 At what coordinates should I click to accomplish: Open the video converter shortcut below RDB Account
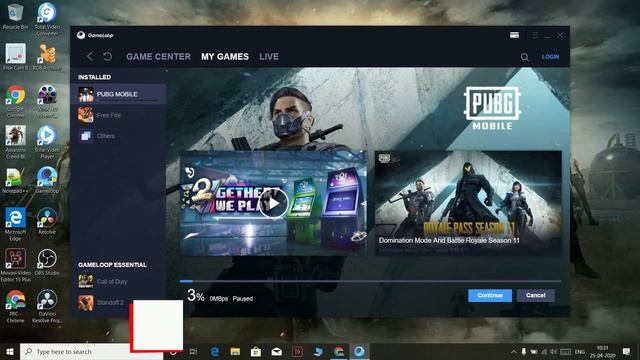47,101
